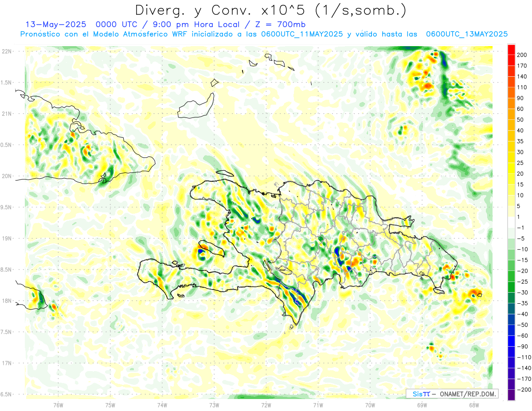Click the longitude label "76W"
Image resolution: width=532 pixels, height=411 pixels.
[x=58, y=404]
